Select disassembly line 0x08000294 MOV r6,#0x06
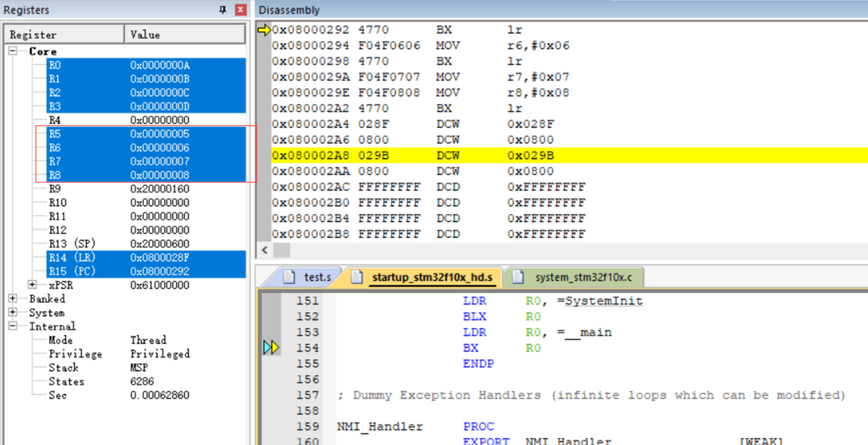The height and width of the screenshot is (445, 868). (x=569, y=45)
